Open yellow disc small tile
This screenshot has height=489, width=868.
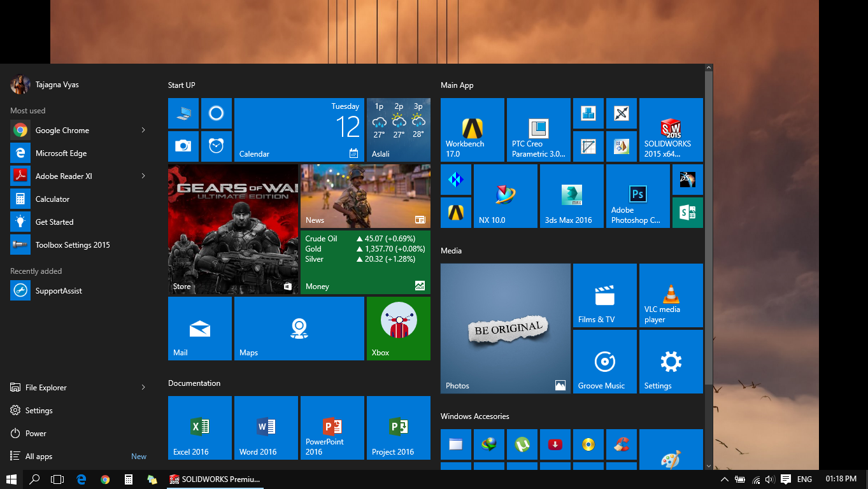588,444
